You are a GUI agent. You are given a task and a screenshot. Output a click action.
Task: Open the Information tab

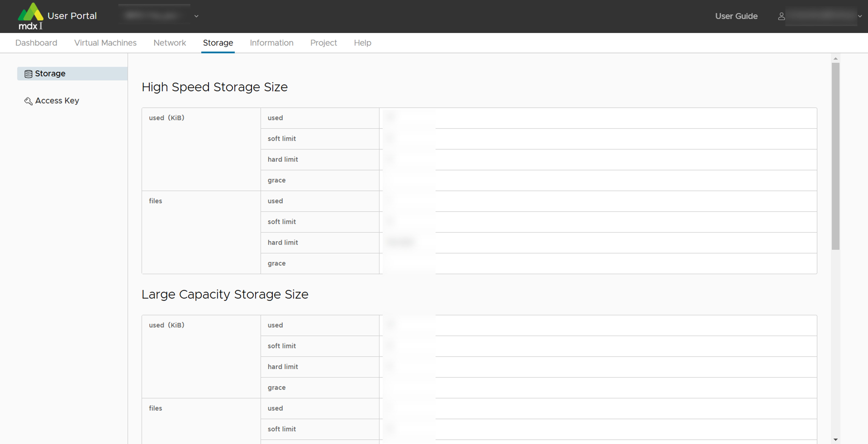coord(271,43)
